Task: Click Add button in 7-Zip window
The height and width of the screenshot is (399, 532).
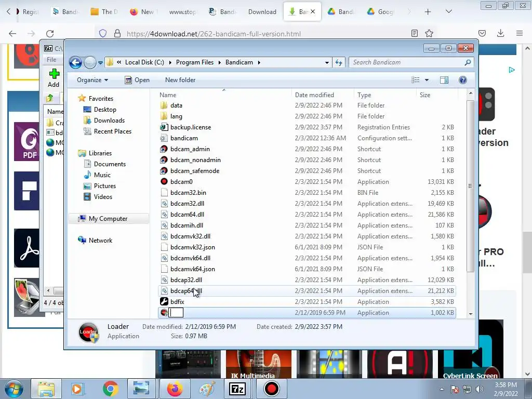Action: tap(54, 78)
